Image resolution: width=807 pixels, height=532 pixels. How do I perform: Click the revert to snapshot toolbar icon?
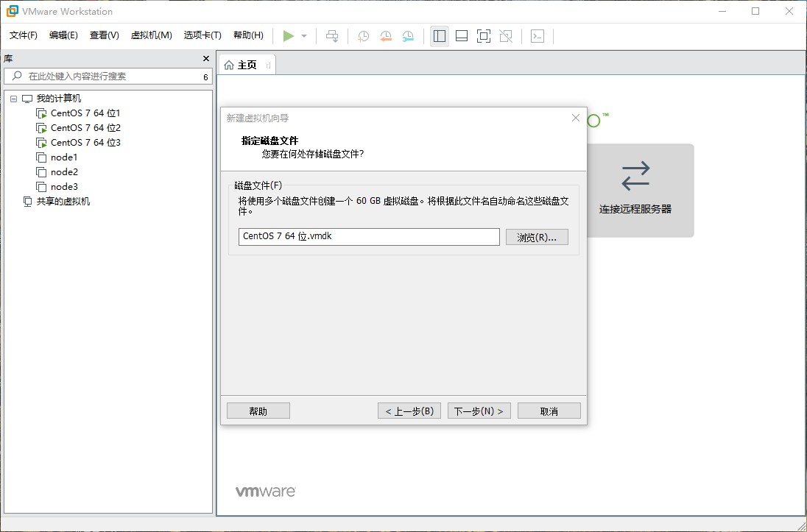click(x=386, y=36)
